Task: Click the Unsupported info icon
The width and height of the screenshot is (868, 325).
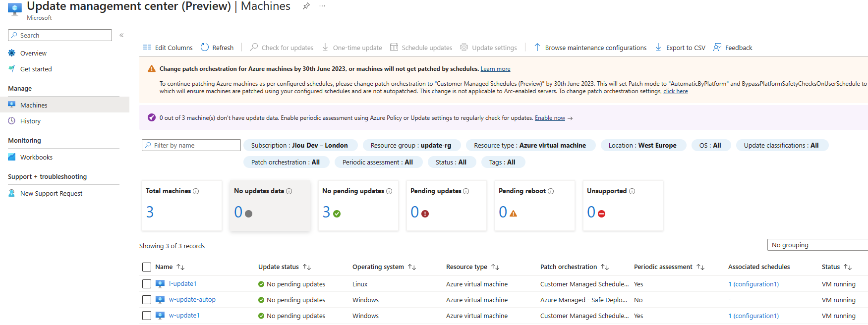Action: pyautogui.click(x=632, y=191)
